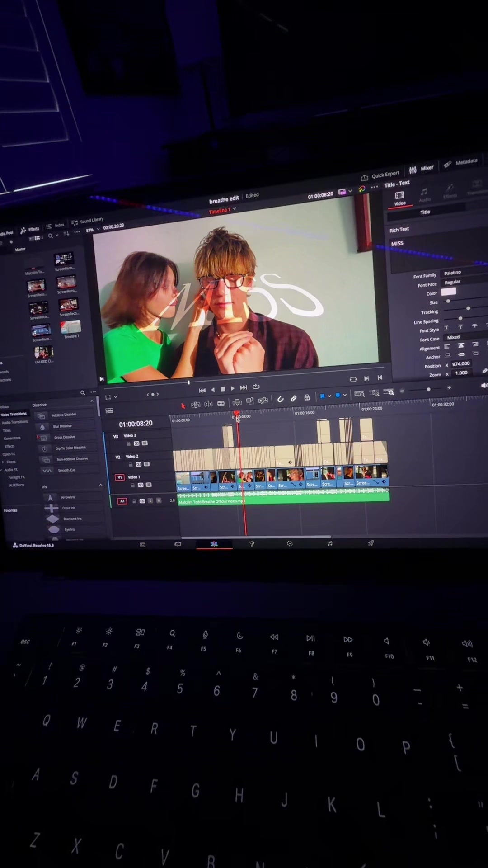Image resolution: width=488 pixels, height=868 pixels.
Task: Open the Color page icon
Action: tap(290, 543)
